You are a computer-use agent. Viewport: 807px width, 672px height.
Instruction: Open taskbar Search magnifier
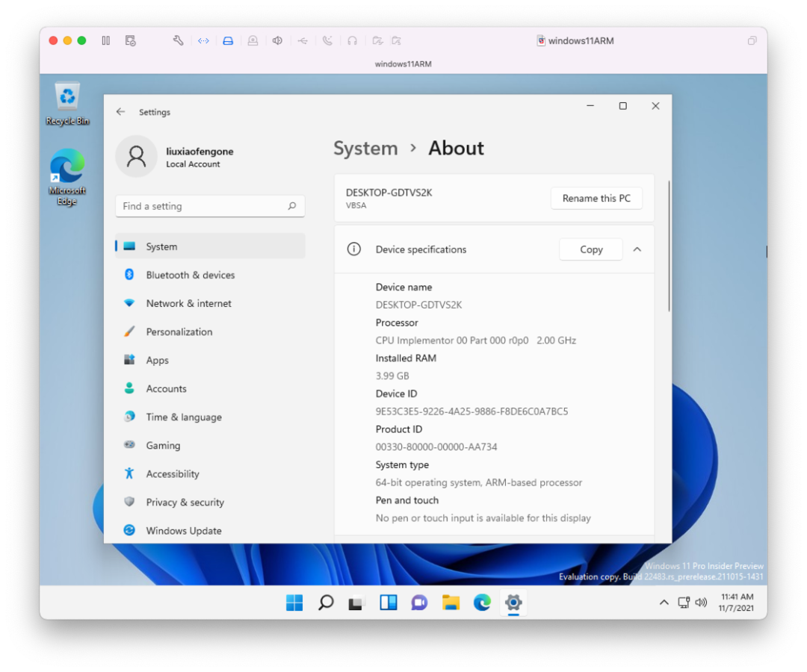pyautogui.click(x=326, y=603)
